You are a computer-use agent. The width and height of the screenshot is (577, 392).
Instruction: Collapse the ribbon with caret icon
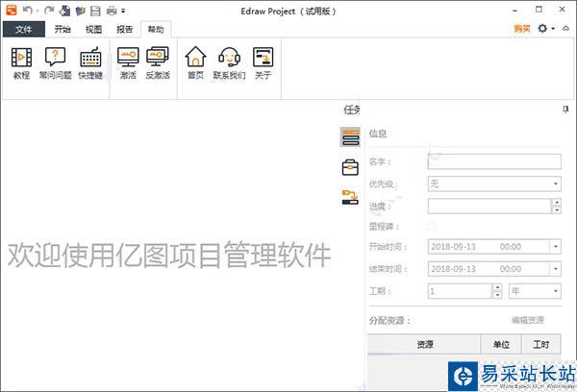coord(565,28)
